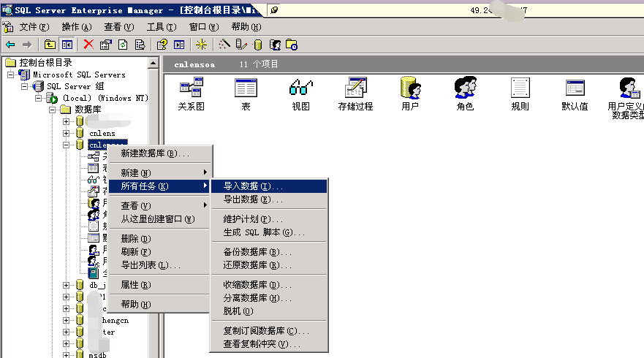The width and height of the screenshot is (644, 358).
Task: Click show/hide action pane icon
Action: pos(180,45)
